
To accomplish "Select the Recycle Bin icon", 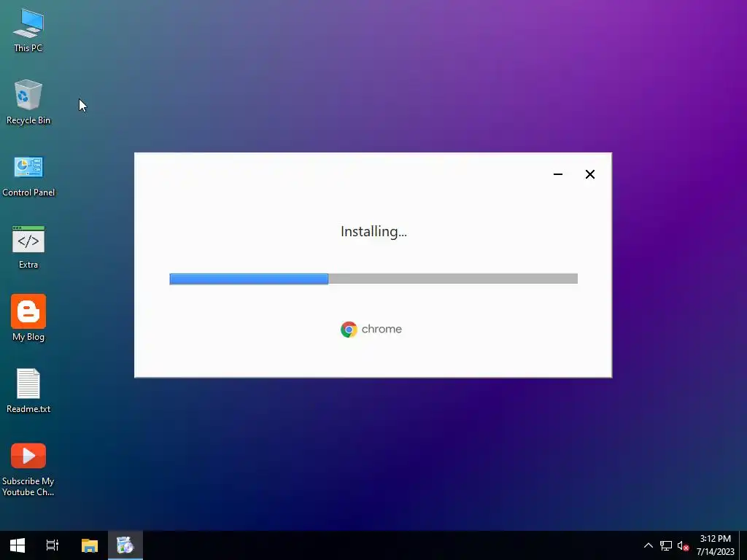I will click(28, 102).
